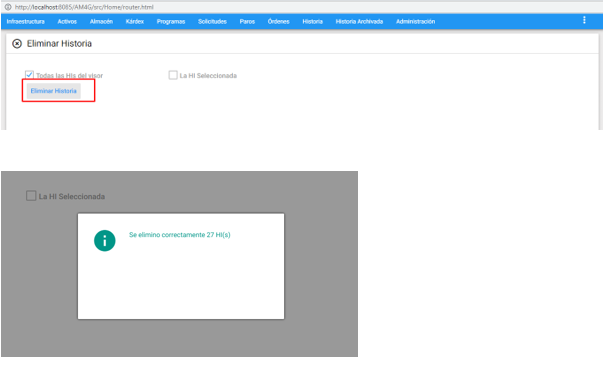
Task: Click the circled X icon beside Eliminar Historia
Action: click(17, 44)
